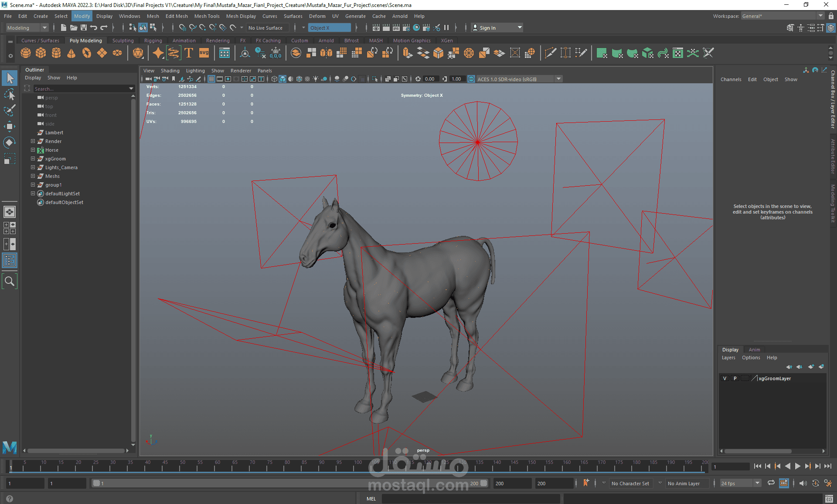The image size is (837, 504).
Task: Open the Mesh Tools menu
Action: (207, 16)
